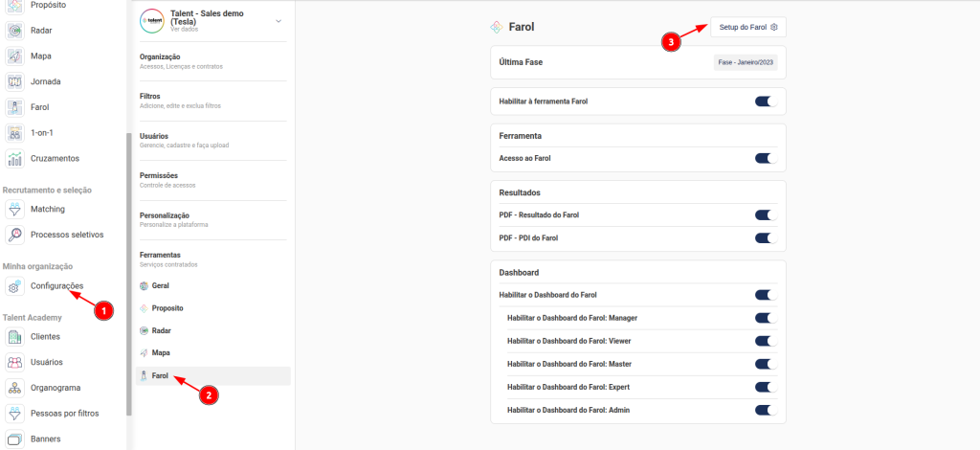Disable PDF - Resultado do Farol toggle
The height and width of the screenshot is (450, 980).
click(764, 214)
